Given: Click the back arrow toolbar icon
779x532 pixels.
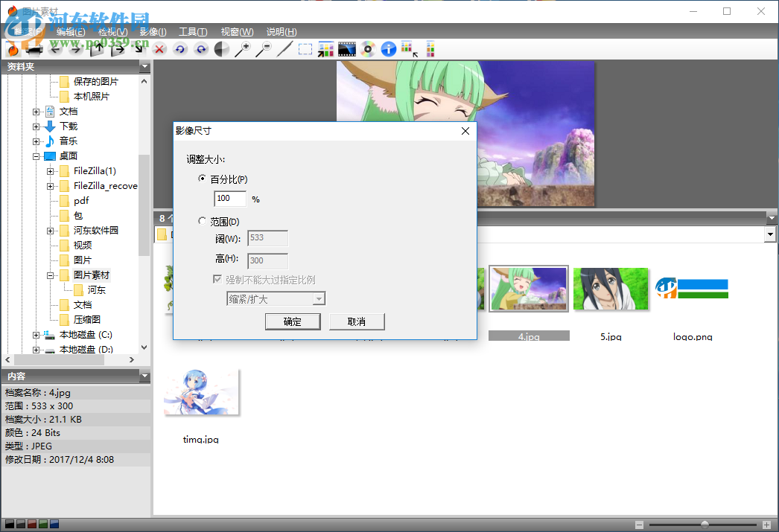Looking at the screenshot, I should click(56, 49).
